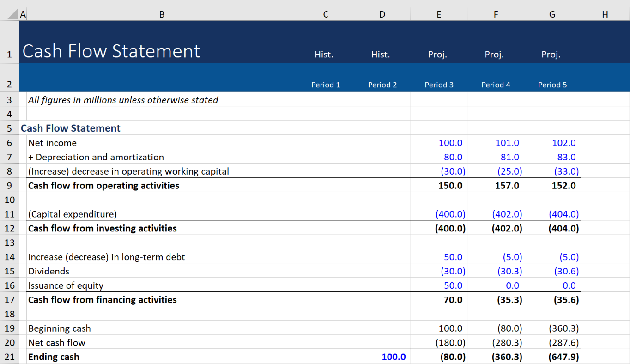Screen dimensions: 630x364
Task: Click ending cash value (647.9)
Action: (563, 357)
